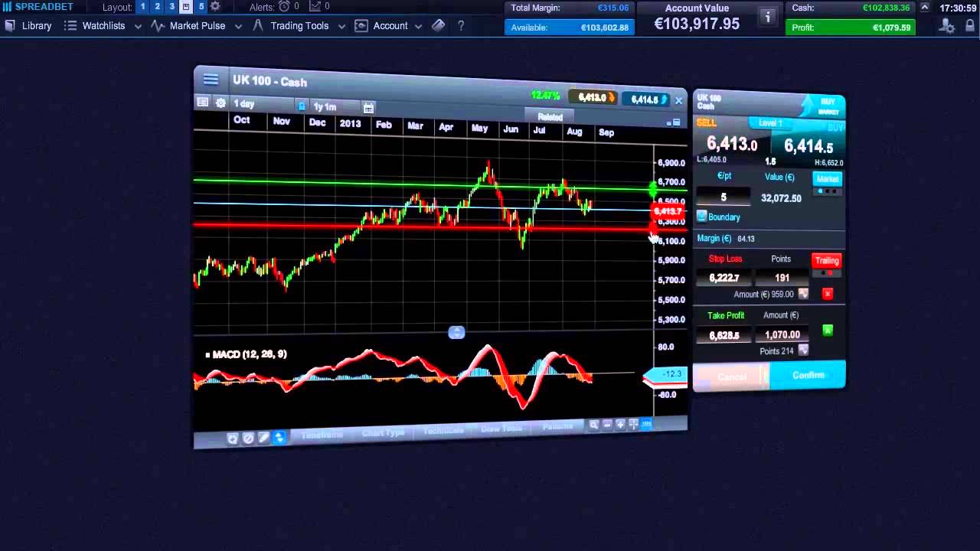Screen dimensions: 980x551
Task: Click the padlock icon in top bar
Action: click(970, 26)
